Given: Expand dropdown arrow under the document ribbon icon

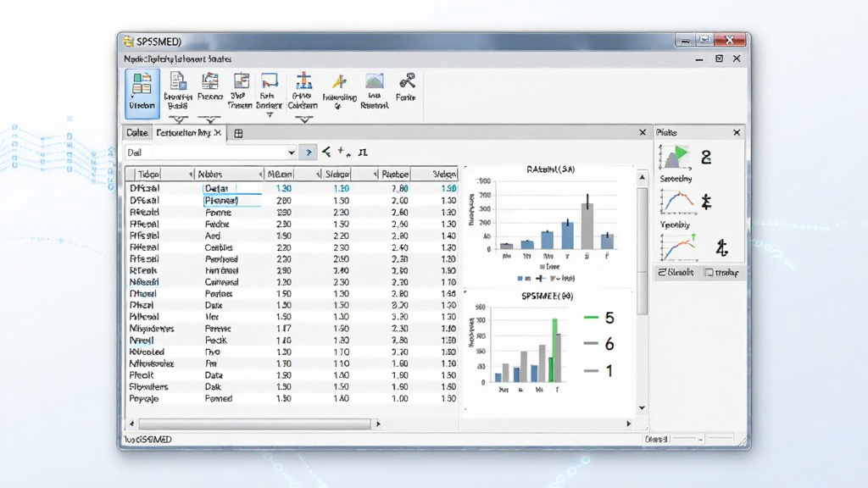Looking at the screenshot, I should pos(178,119).
